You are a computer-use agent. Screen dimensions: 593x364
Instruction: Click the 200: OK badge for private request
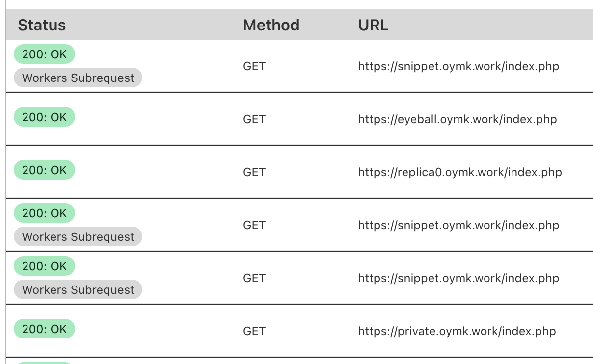(44, 329)
